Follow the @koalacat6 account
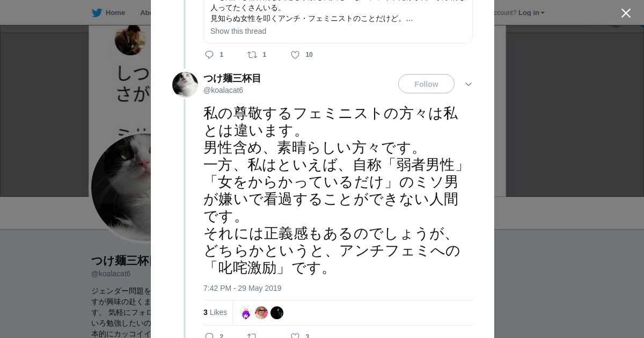This screenshot has height=338, width=644. point(426,84)
